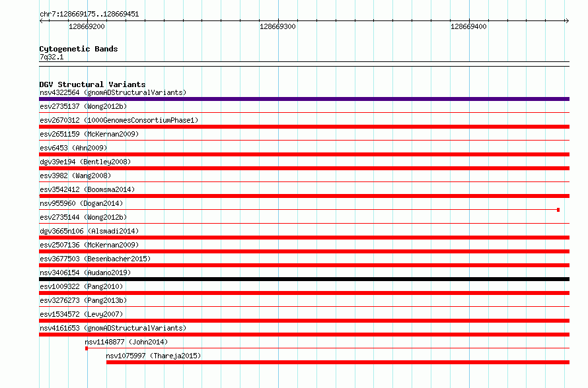Click esv2670312 (1000GenomesConsortiumPhase1) label

tap(119, 120)
